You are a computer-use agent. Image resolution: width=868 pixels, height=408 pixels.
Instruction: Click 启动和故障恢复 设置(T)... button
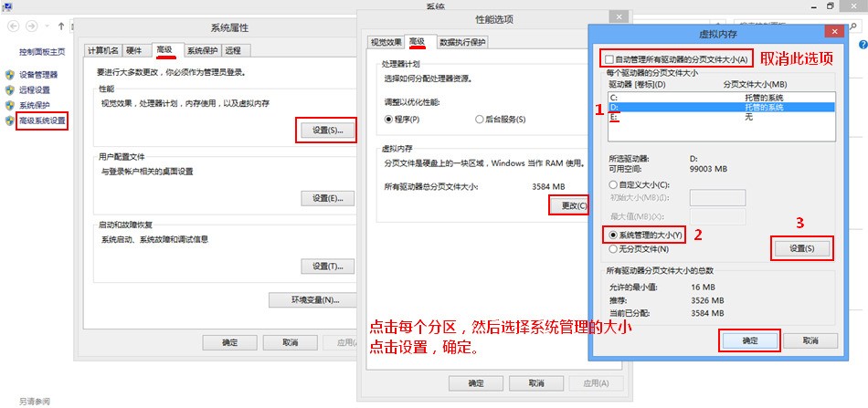click(328, 266)
